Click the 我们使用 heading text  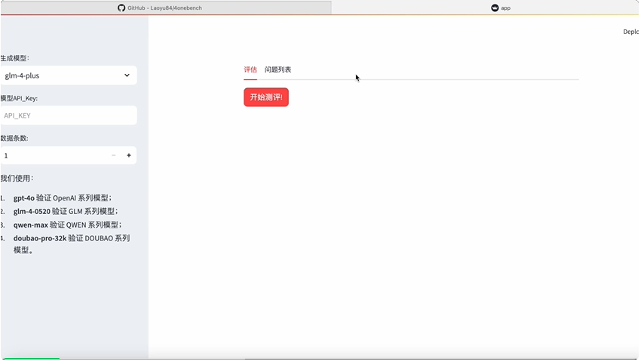pos(17,179)
